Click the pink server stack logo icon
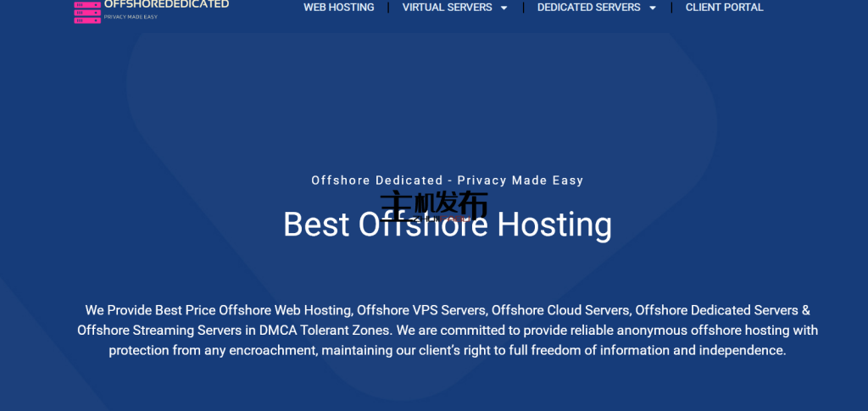 tap(87, 11)
